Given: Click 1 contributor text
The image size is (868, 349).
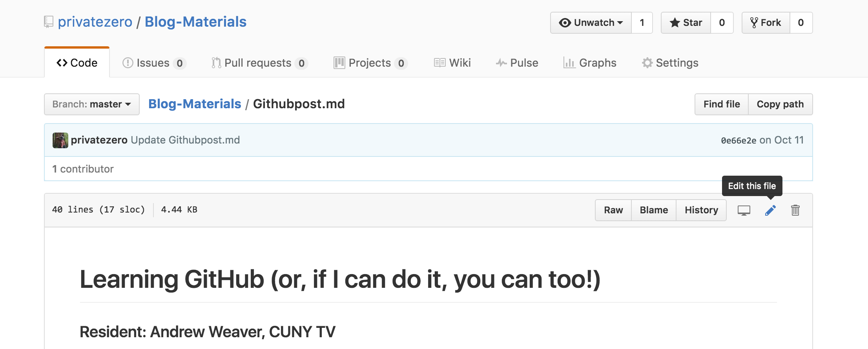Looking at the screenshot, I should pos(83,169).
